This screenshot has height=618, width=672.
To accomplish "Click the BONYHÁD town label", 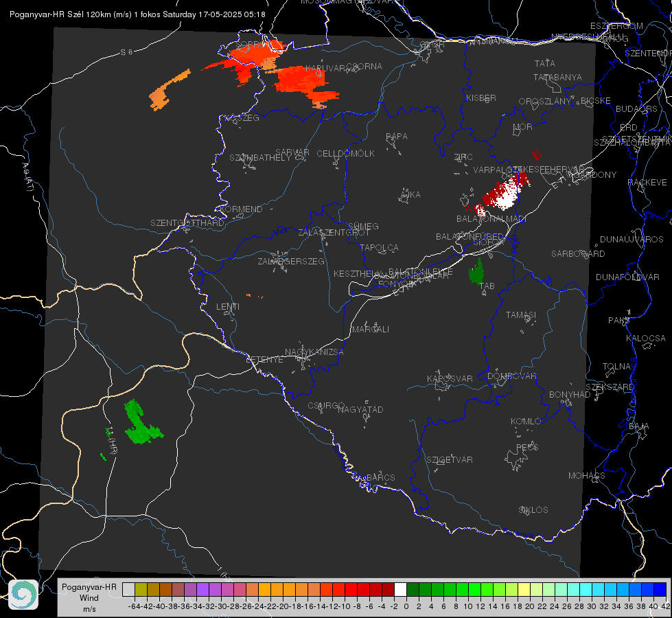I will [570, 395].
